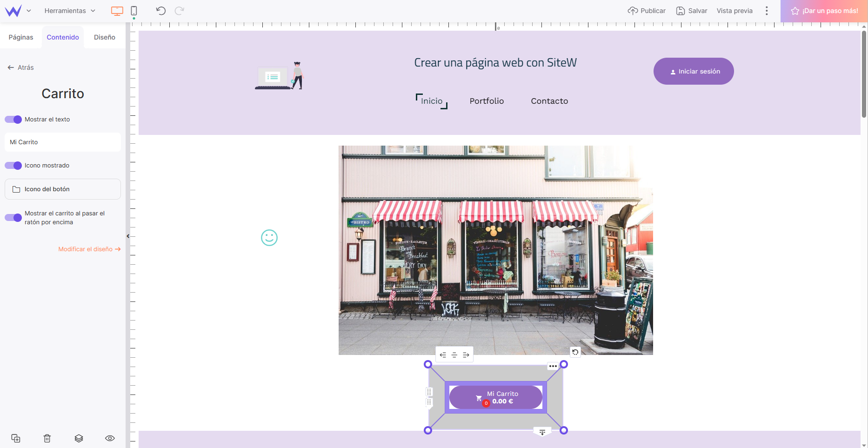This screenshot has height=448, width=868.
Task: Align block center icon
Action: [x=454, y=355]
